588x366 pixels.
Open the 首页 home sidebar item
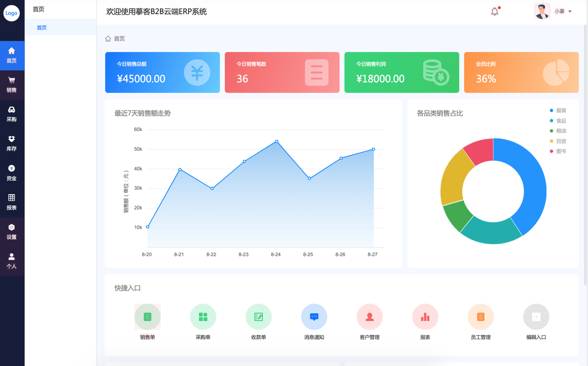click(12, 55)
